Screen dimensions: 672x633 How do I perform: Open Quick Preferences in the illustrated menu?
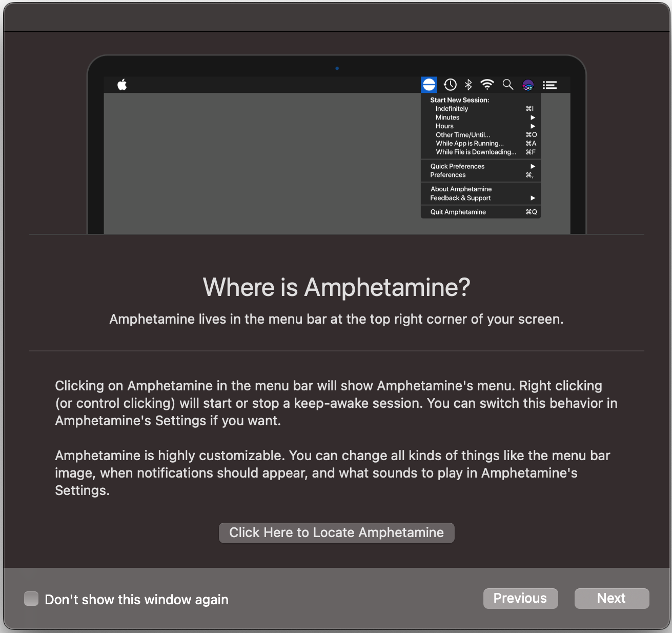pyautogui.click(x=481, y=166)
